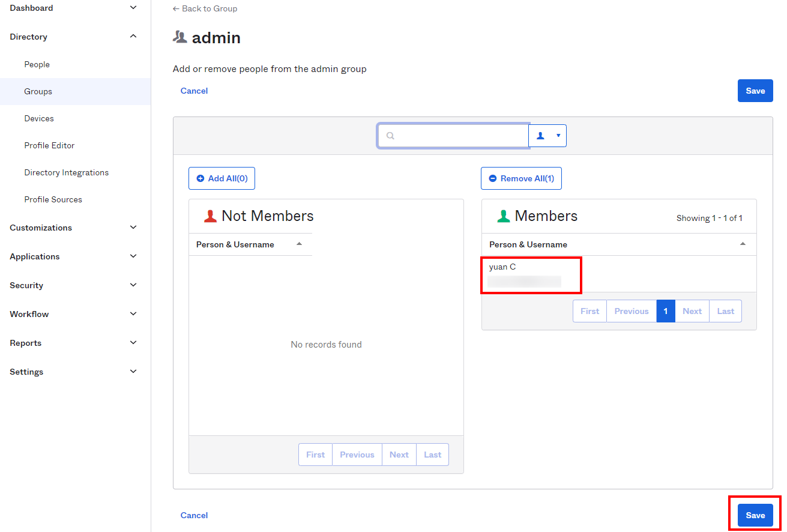Open the person filter dropdown
Screen dimensions: 787x532
pyautogui.click(x=547, y=136)
